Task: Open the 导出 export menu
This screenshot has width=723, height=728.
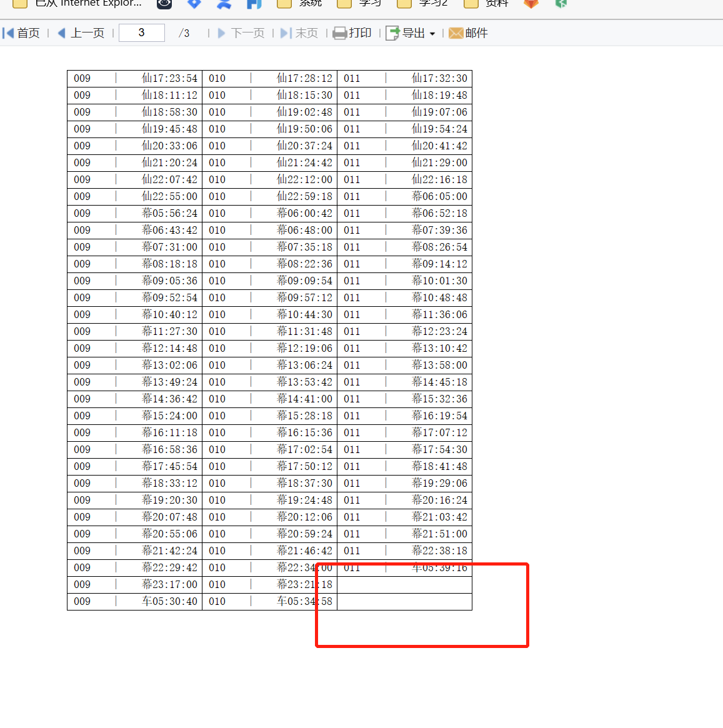Action: pos(411,33)
